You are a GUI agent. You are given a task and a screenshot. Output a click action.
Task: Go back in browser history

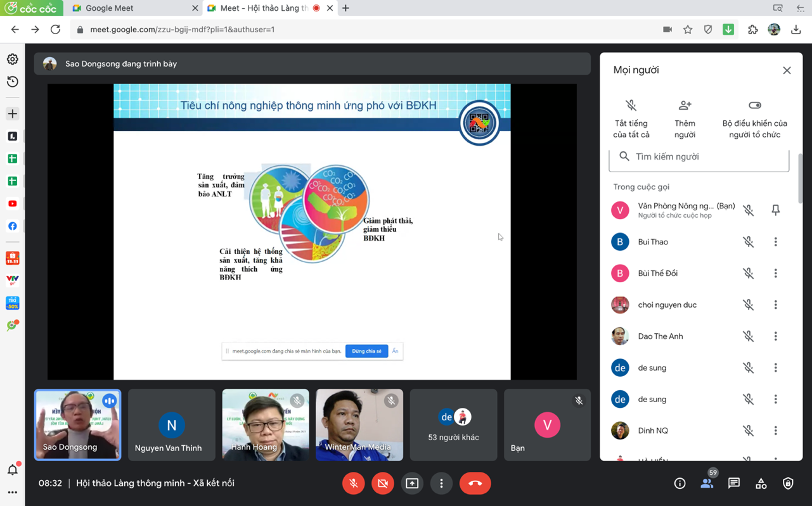click(15, 30)
